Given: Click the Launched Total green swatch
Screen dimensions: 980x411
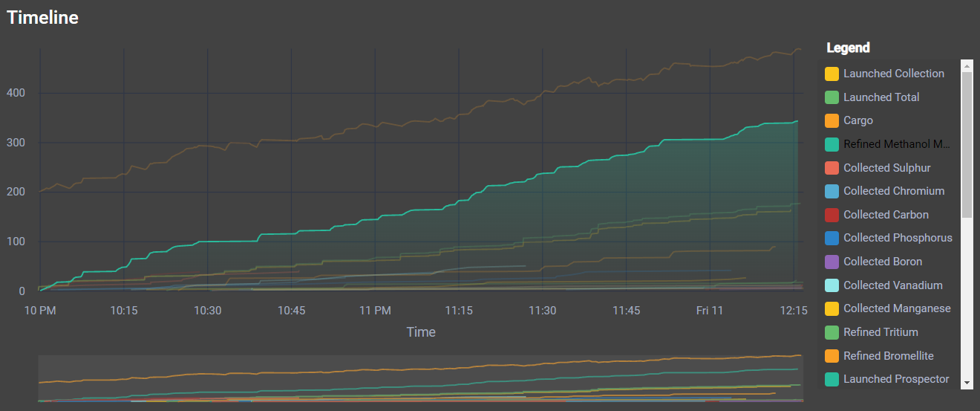Looking at the screenshot, I should (x=832, y=97).
